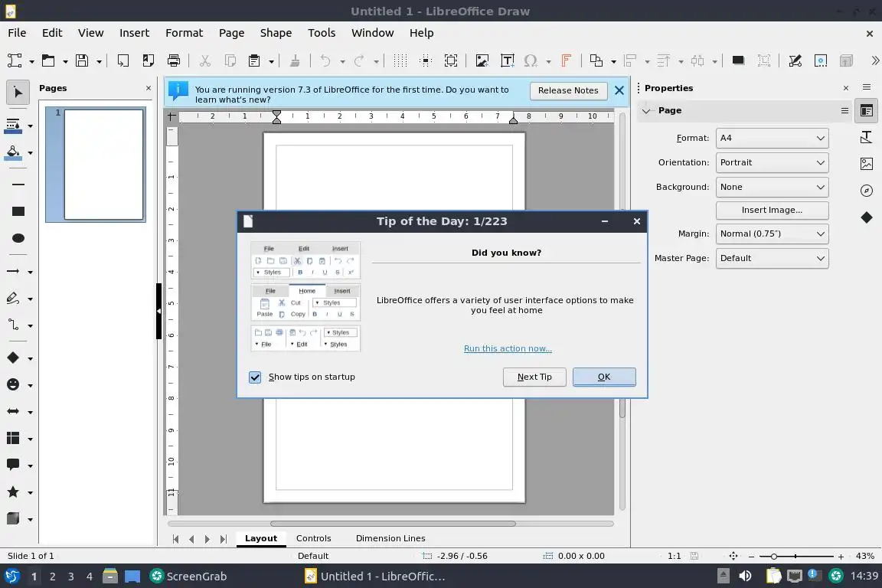Expand the Paste options dropdown arrow
Image resolution: width=882 pixels, height=588 pixels.
point(271,60)
